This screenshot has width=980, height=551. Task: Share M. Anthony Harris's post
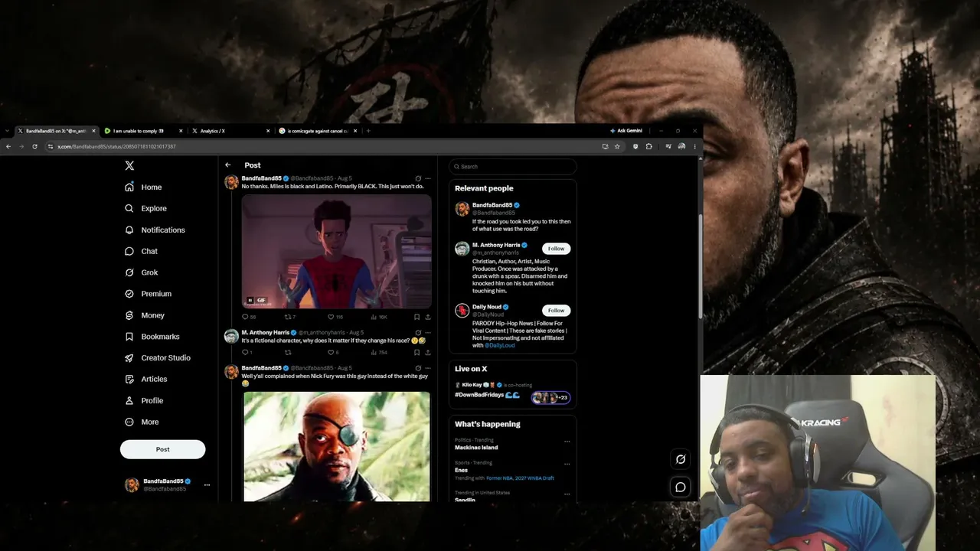click(427, 352)
